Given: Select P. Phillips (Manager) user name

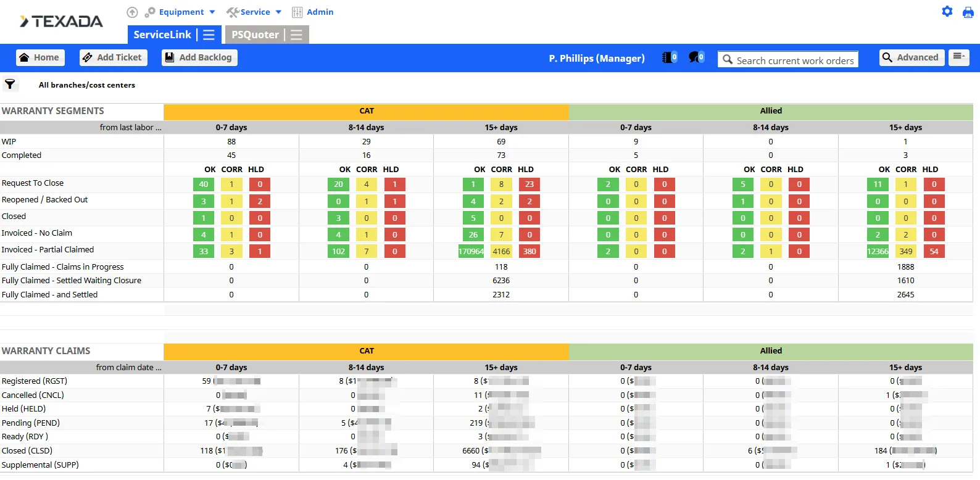Looking at the screenshot, I should click(x=596, y=58).
